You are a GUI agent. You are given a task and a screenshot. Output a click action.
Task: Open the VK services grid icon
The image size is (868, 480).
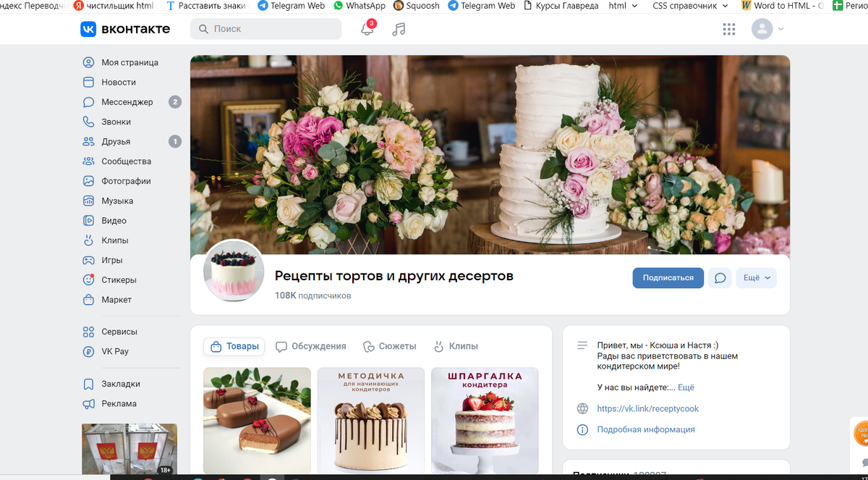coord(729,29)
